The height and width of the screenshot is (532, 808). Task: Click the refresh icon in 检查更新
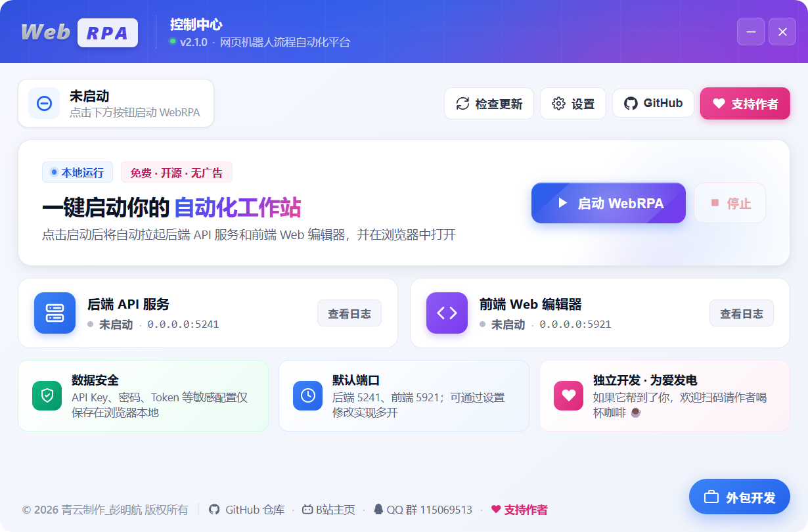point(463,104)
